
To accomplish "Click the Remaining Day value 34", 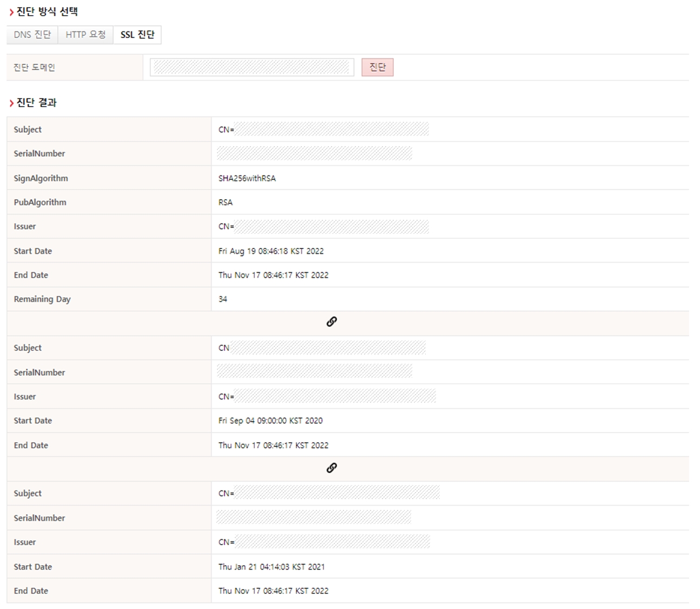I will point(223,299).
